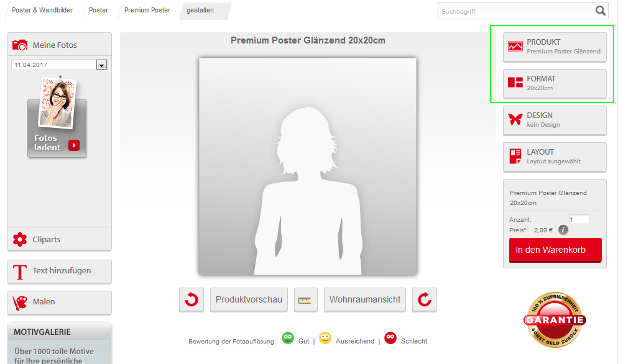
Task: Click the '2,99 €' price value
Action: coord(543,230)
